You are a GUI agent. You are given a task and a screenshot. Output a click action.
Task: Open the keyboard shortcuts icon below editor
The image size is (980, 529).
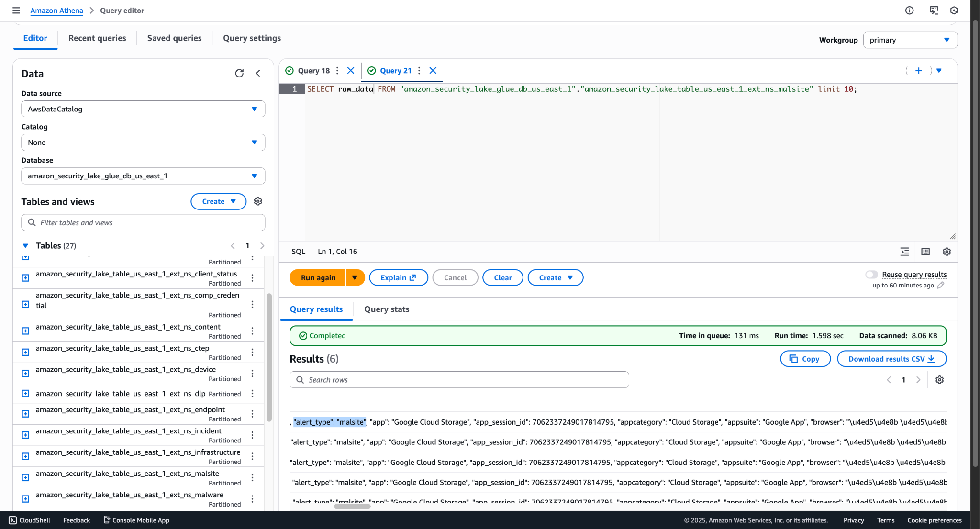[925, 252]
